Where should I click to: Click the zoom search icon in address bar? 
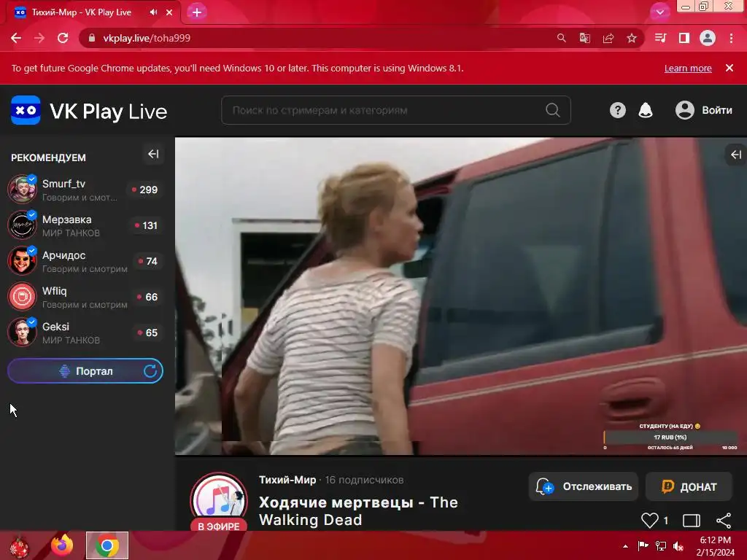[x=561, y=38]
